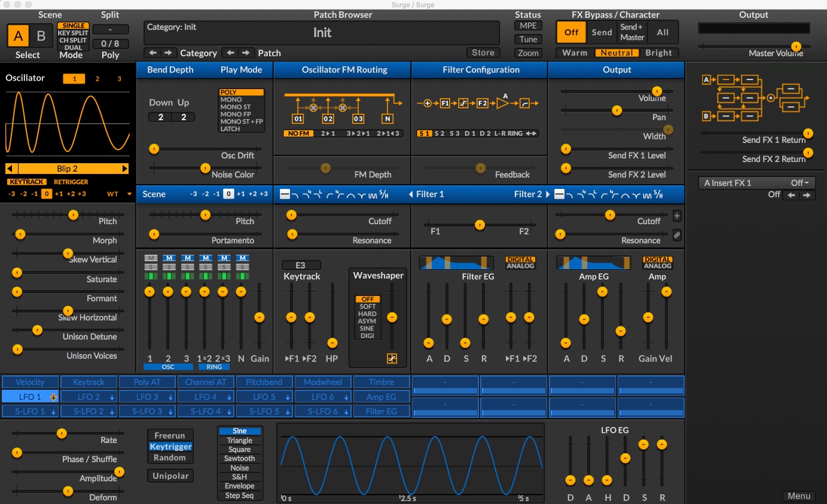Image resolution: width=827 pixels, height=504 pixels.
Task: Set FX Bypass to Send + Master
Action: [632, 32]
